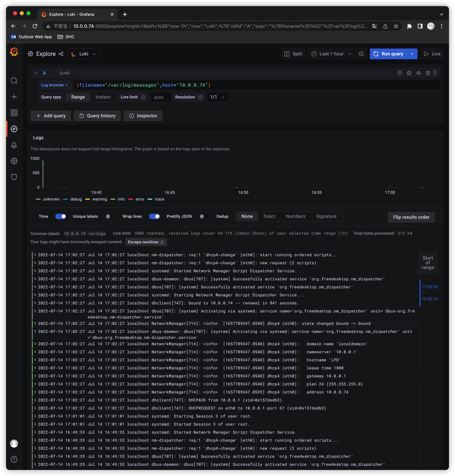Open the Inspector button
This screenshot has height=476, width=455.
(x=143, y=116)
